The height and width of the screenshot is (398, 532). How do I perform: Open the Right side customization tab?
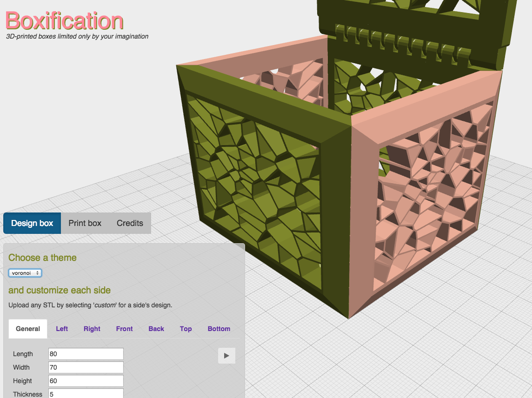point(92,329)
